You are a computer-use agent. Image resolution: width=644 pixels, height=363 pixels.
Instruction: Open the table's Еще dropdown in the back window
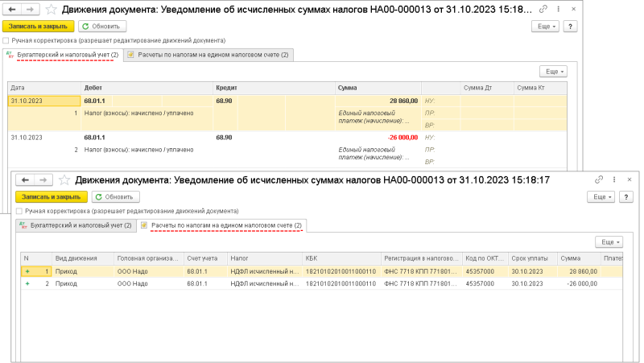pyautogui.click(x=553, y=72)
